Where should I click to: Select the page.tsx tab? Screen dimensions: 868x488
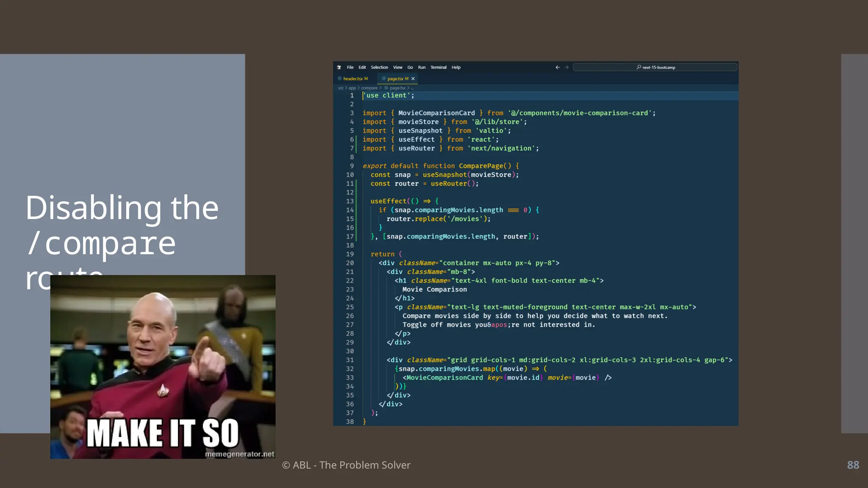395,79
